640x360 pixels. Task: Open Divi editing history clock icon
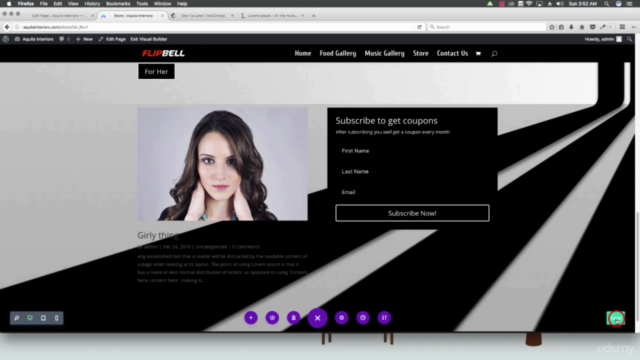coord(363,318)
